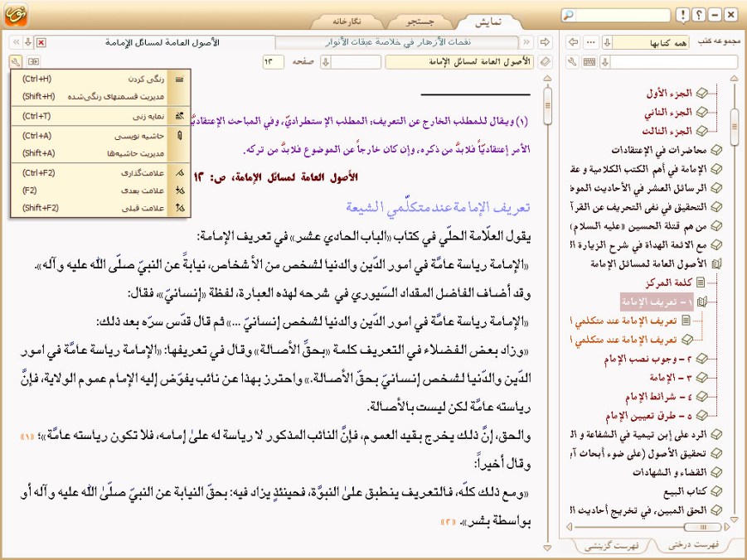Choose رنگی کردن (Ctrl+H) menu item

pos(100,79)
